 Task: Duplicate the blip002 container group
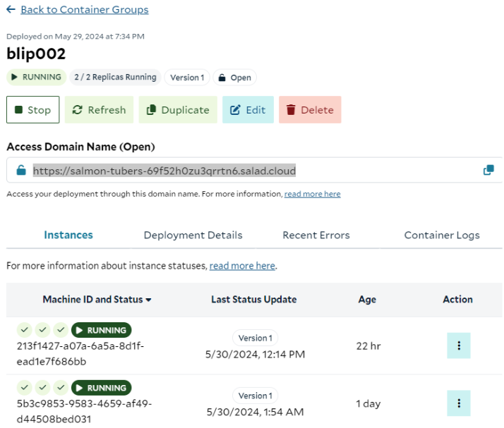(178, 109)
